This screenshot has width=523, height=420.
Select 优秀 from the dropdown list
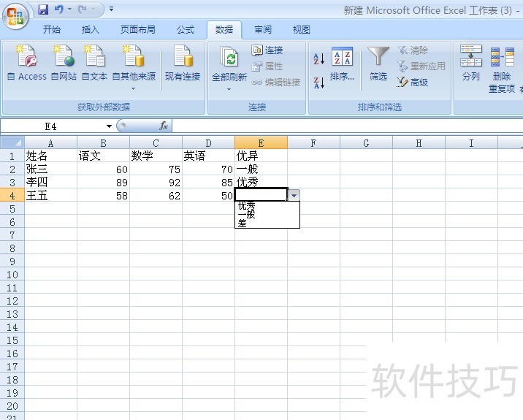(x=267, y=206)
